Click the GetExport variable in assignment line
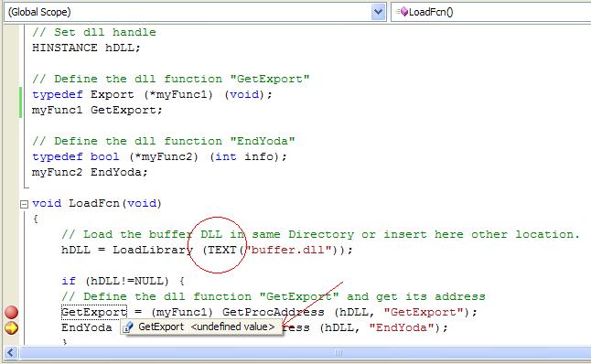This screenshot has height=364, width=591. coord(94,312)
